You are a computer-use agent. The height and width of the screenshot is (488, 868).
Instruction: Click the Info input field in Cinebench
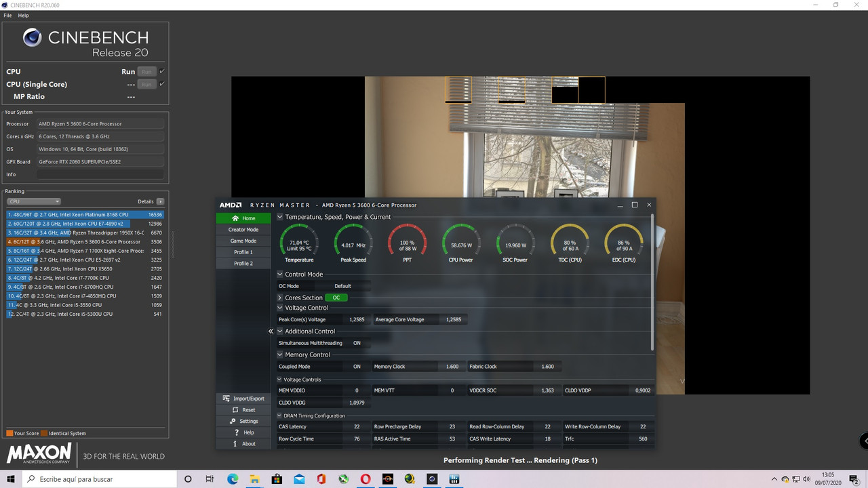click(x=100, y=175)
